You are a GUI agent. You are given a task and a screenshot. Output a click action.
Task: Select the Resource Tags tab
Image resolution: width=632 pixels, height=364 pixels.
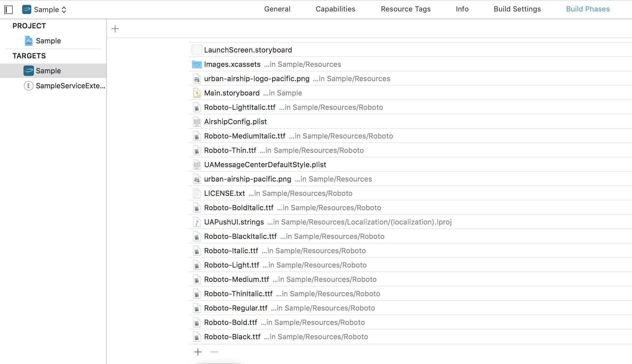tap(405, 9)
